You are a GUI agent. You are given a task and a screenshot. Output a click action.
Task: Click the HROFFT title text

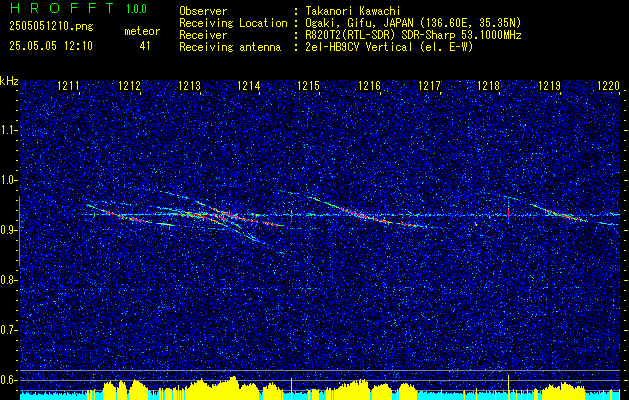click(x=62, y=8)
